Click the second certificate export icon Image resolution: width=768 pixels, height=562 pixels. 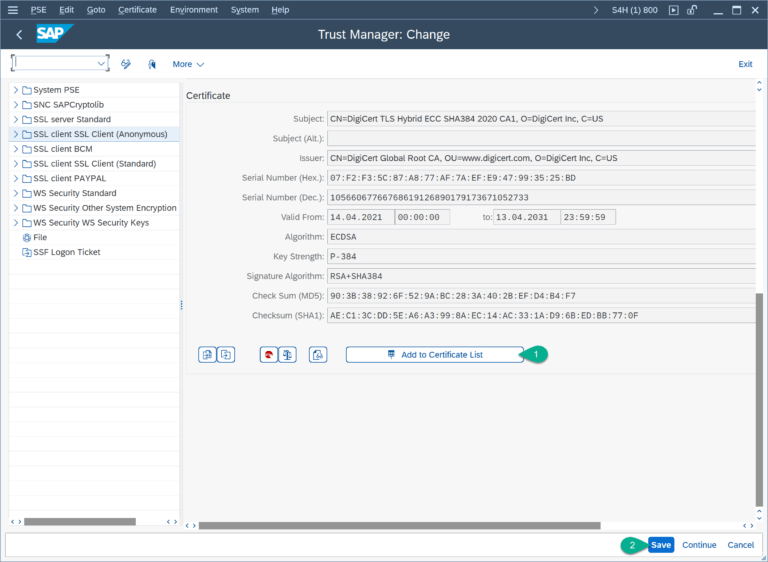tap(226, 354)
